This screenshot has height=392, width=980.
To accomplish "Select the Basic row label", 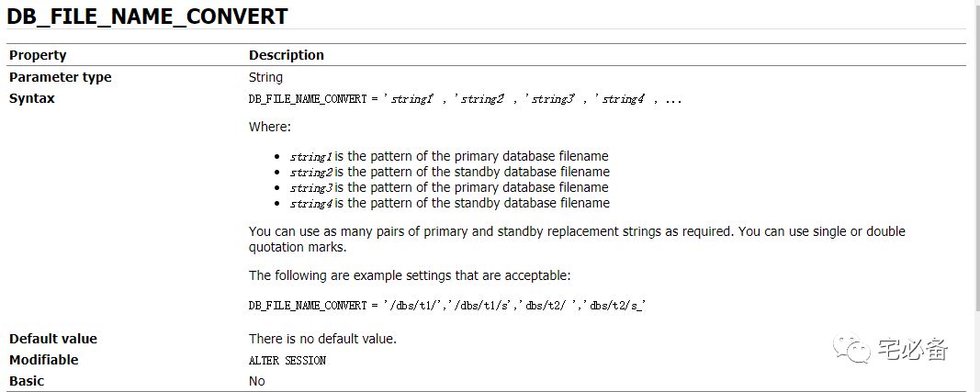I will [x=27, y=381].
